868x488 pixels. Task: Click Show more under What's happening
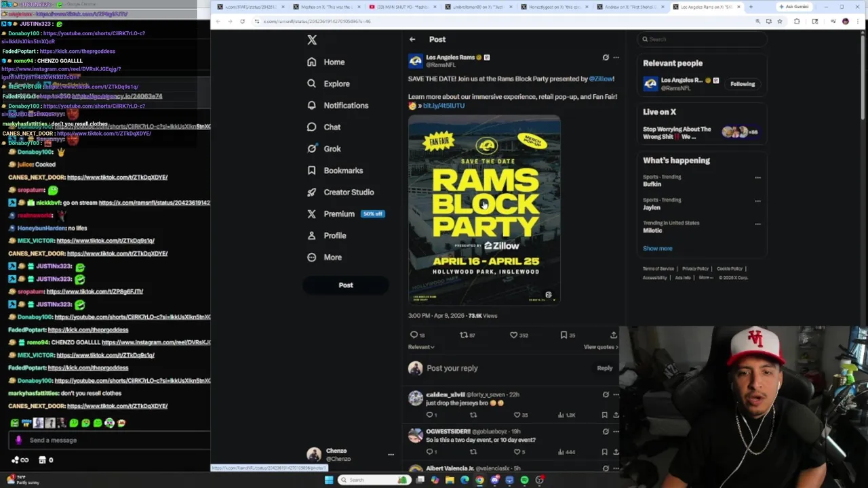[x=658, y=249]
